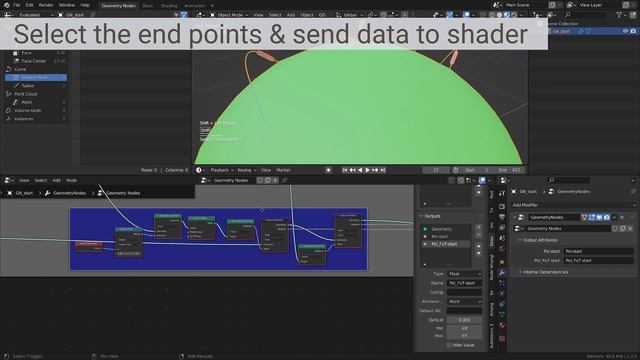The width and height of the screenshot is (640, 360).
Task: Open the Physics properties tab icon
Action: pos(502,293)
